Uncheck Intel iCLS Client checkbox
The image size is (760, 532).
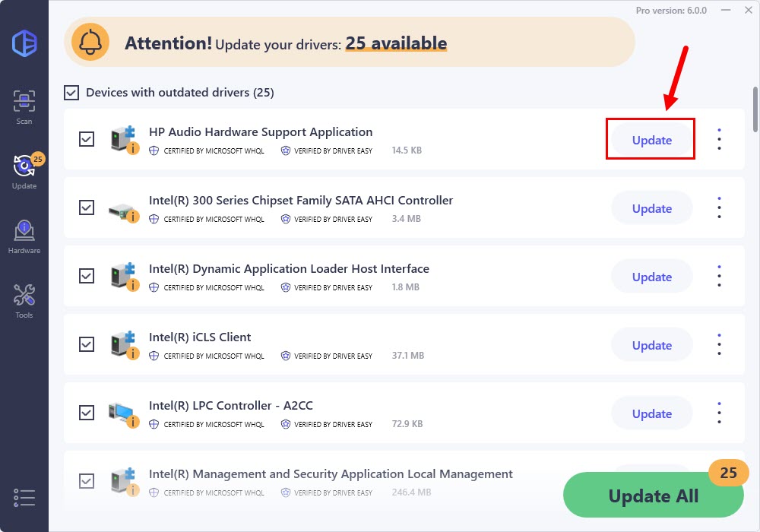[87, 344]
